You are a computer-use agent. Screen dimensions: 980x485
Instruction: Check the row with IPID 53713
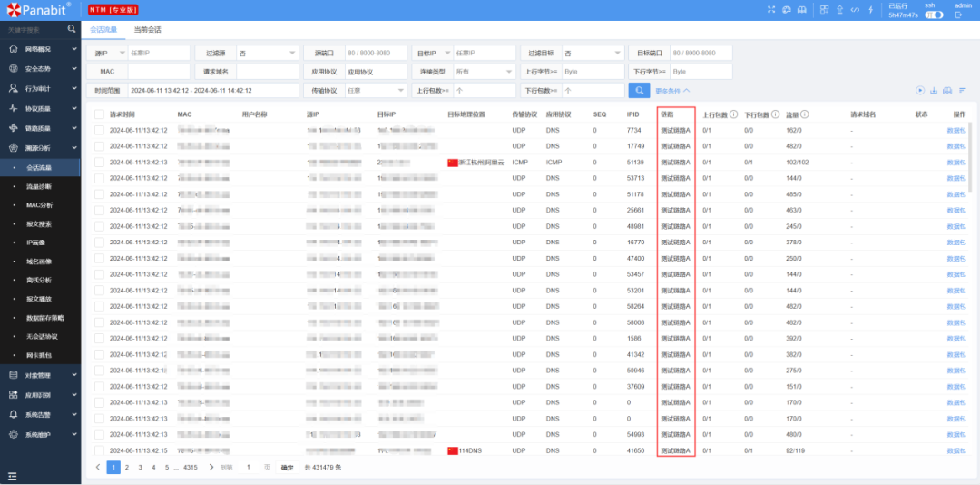(x=100, y=178)
